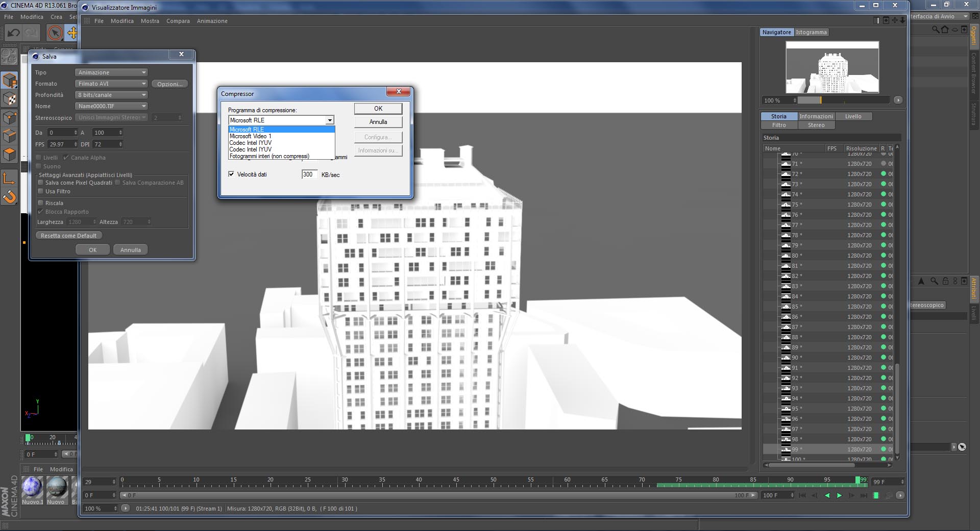Viewport: 980px width, 531px height.
Task: Click the eye icon in the Objects panel
Action: pyautogui.click(x=954, y=30)
